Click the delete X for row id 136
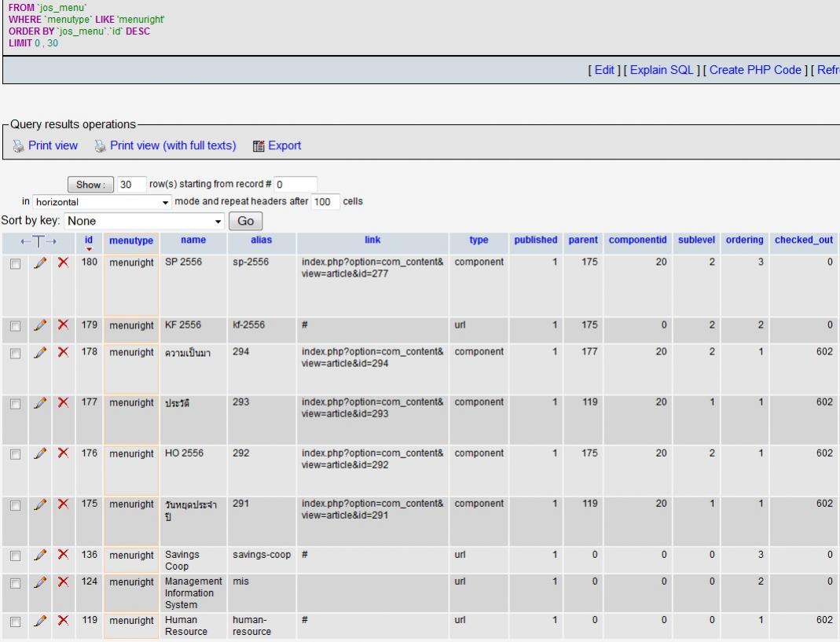The height and width of the screenshot is (642, 840). [63, 555]
